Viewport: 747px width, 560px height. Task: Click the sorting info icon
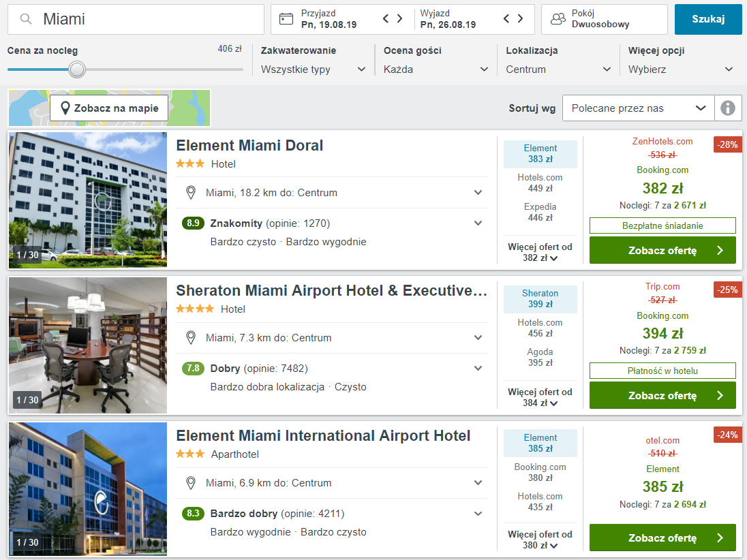tap(727, 108)
